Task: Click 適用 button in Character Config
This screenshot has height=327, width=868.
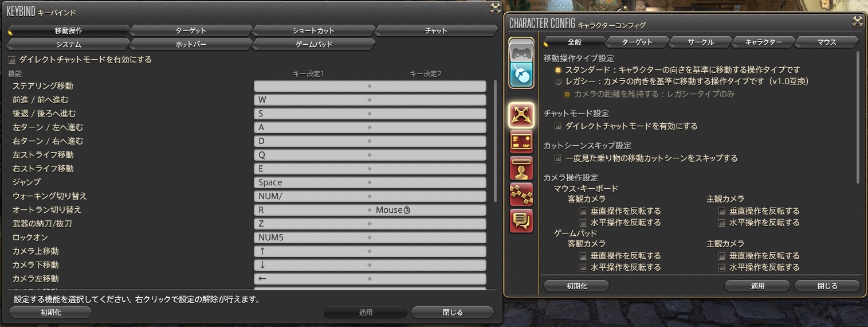Action: tap(757, 286)
